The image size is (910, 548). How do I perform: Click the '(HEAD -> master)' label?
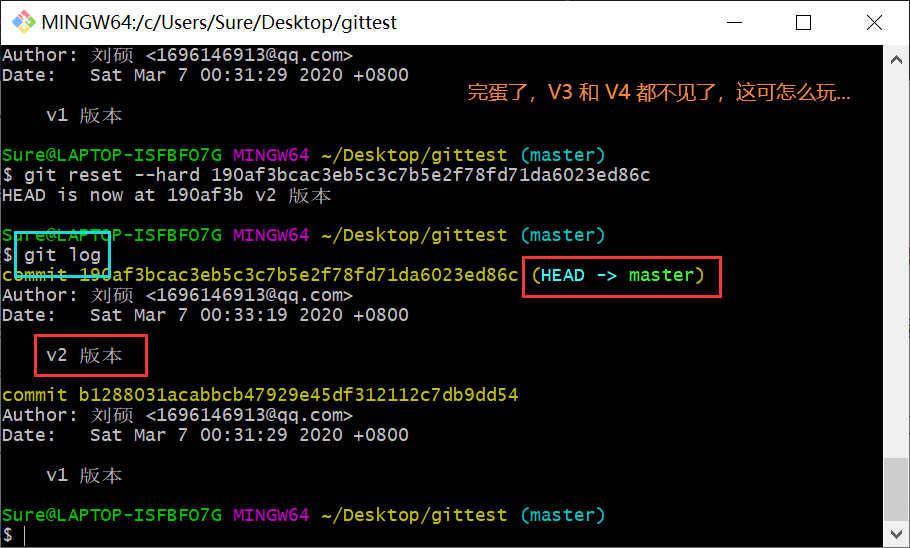pyautogui.click(x=618, y=275)
